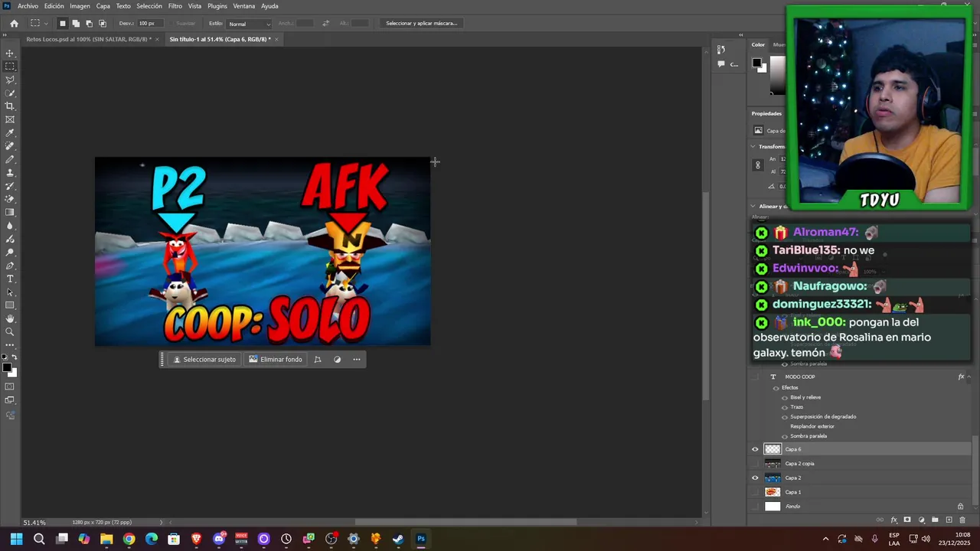Click Seleccionar y aplicar máscara button
This screenshot has height=551, width=980.
(x=421, y=24)
